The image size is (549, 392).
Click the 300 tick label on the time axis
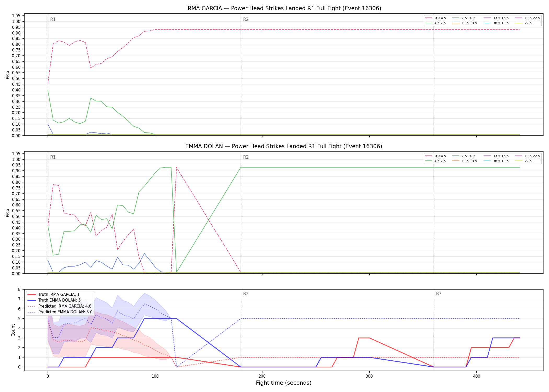pos(369,376)
